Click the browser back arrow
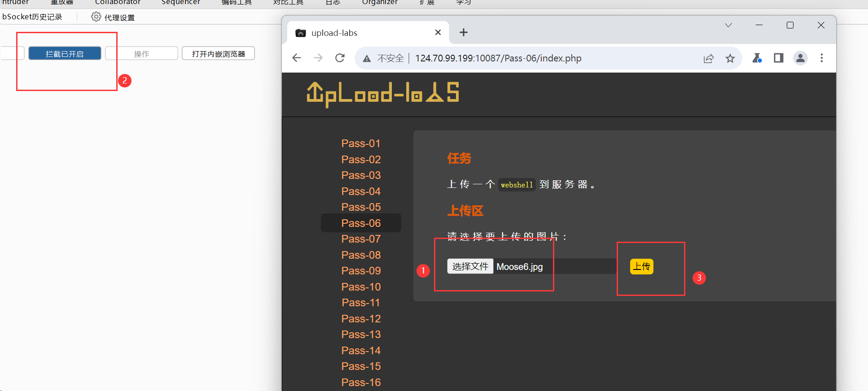Viewport: 868px width, 391px height. [296, 58]
